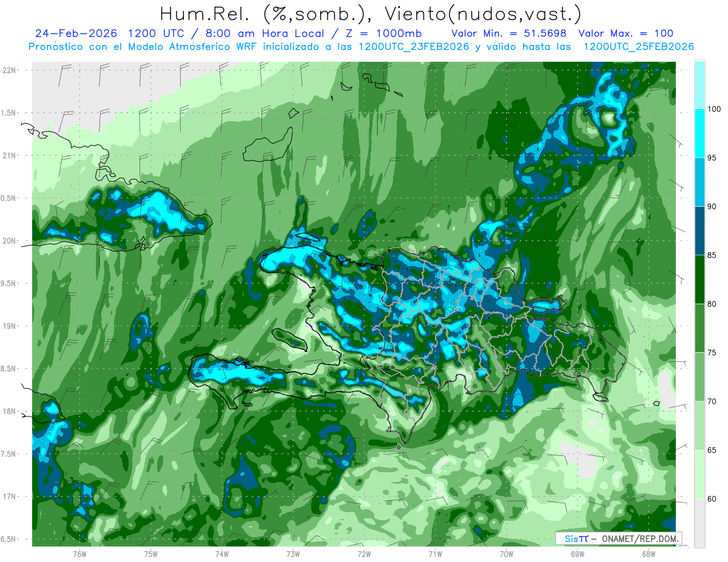Click the '17N' latitude label
Screen dimensions: 728x562
(8, 497)
